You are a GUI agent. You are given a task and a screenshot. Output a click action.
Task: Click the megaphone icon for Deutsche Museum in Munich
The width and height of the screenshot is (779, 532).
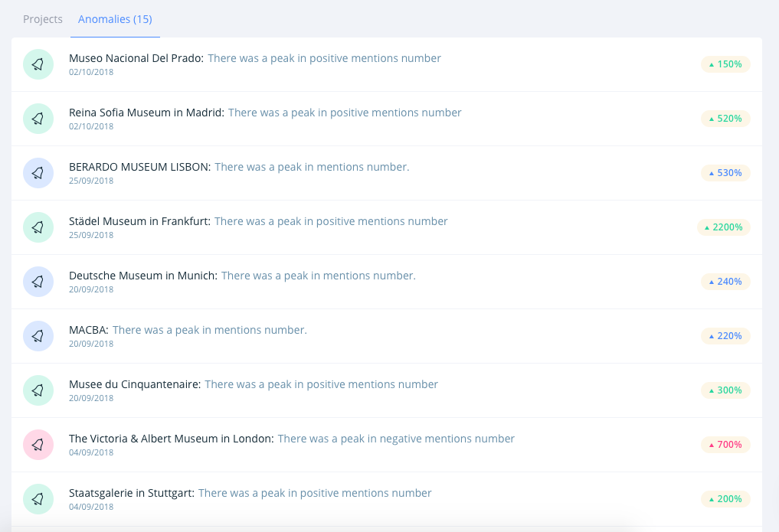coord(38,282)
